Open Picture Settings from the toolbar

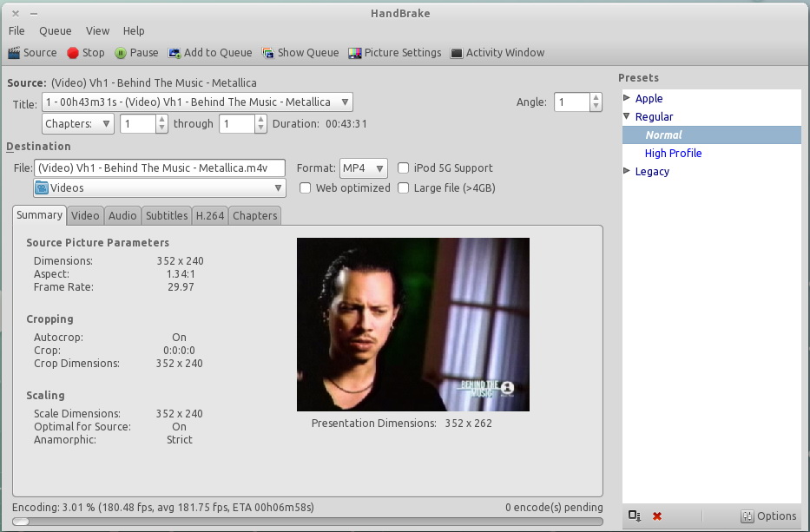[355, 53]
